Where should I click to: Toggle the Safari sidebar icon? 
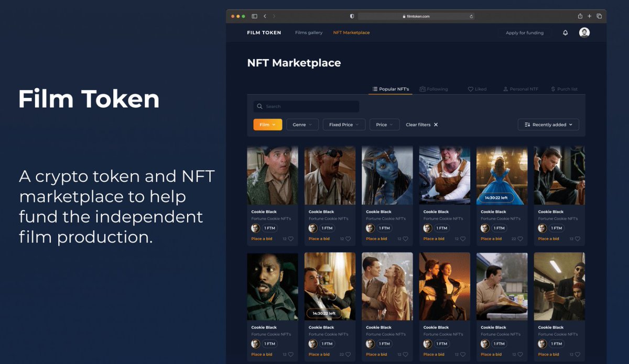[x=254, y=16]
